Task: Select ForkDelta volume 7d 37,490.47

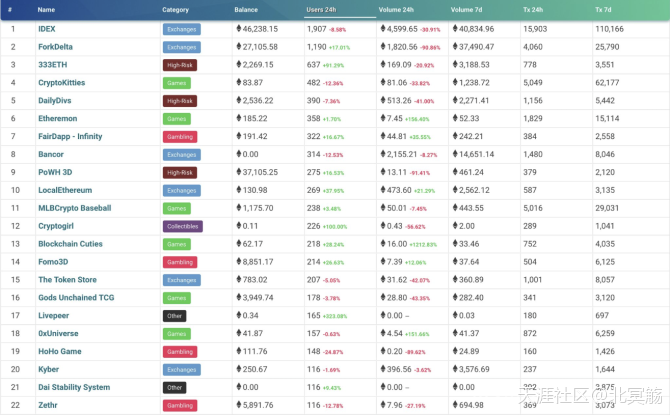Action: point(476,47)
